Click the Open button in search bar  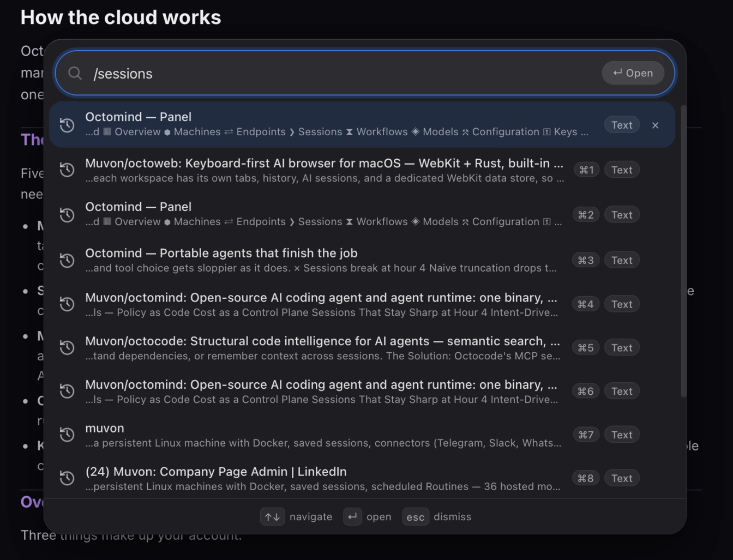[x=633, y=73]
